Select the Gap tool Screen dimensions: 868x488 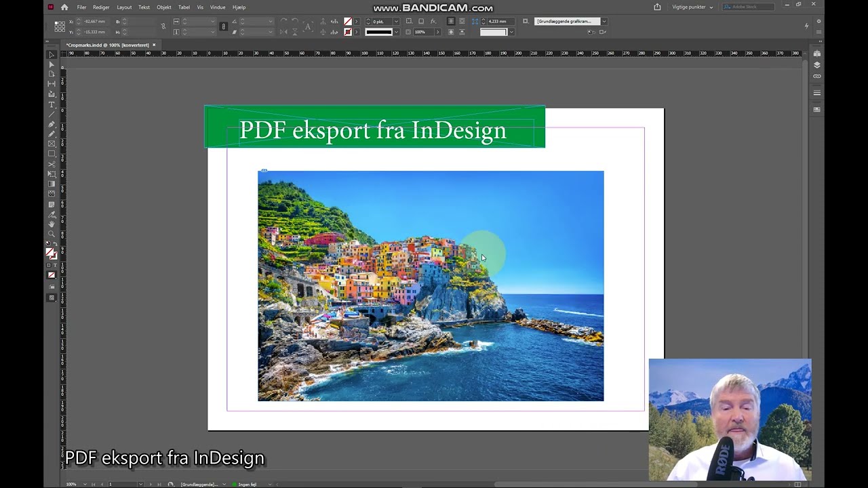point(52,84)
